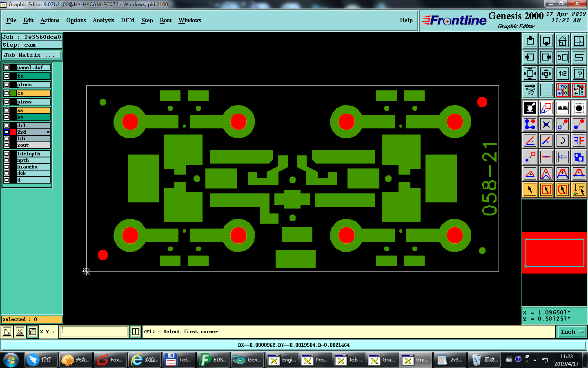Click the dimension stretch arrows icon
The height and width of the screenshot is (368, 588).
pyautogui.click(x=563, y=157)
